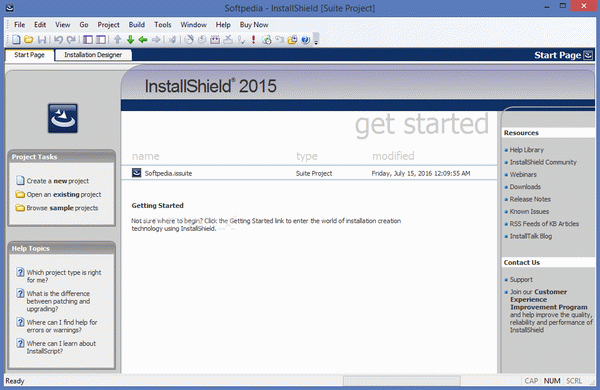The image size is (600, 390).
Task: Open Release Notes link
Action: pos(530,199)
